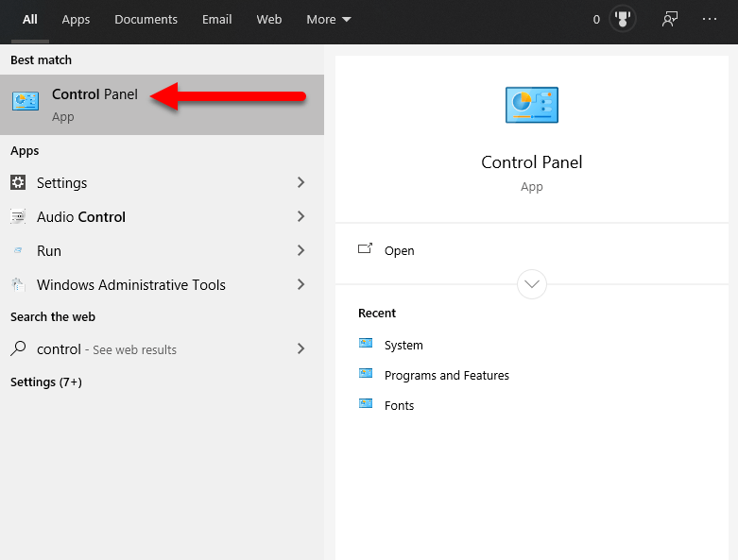
Task: Click the Windows Administrative Tools icon
Action: pyautogui.click(x=18, y=284)
